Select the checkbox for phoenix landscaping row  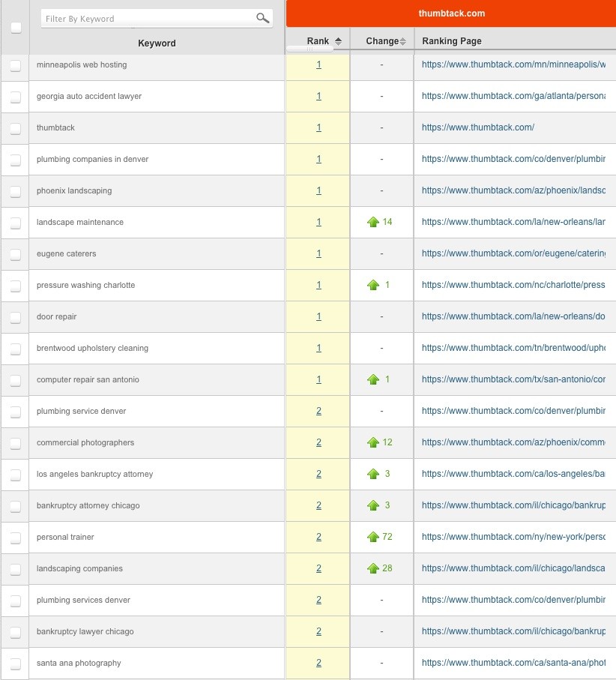coord(14,190)
